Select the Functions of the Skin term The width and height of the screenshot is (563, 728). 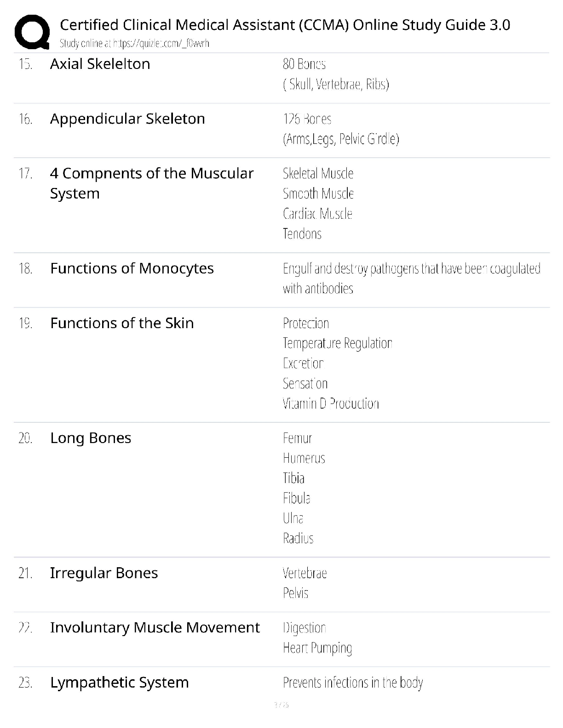(x=122, y=323)
